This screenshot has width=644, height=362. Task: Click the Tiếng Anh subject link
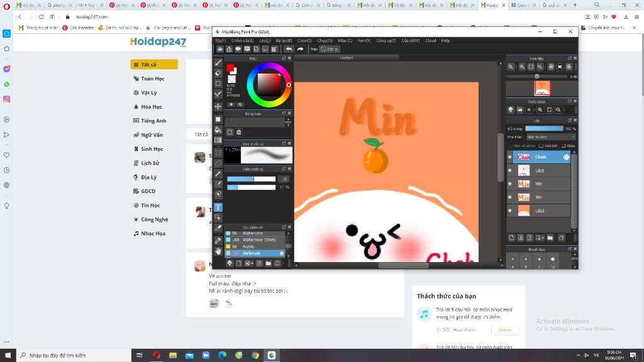click(x=153, y=121)
